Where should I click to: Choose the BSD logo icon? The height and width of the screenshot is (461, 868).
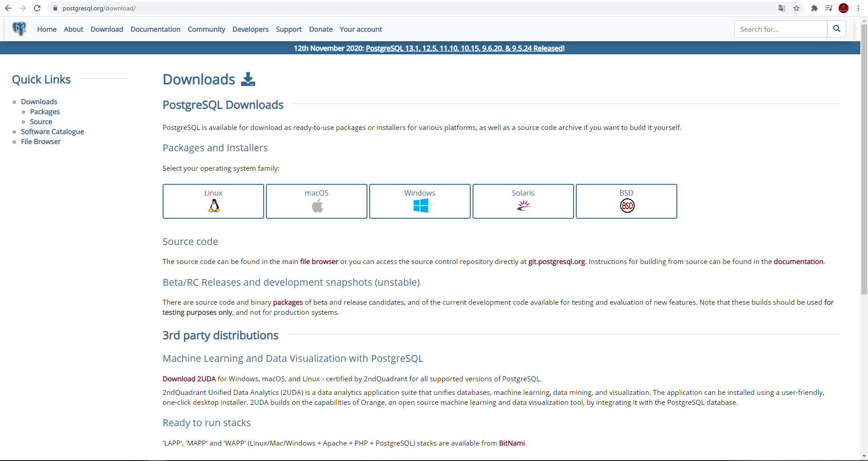point(627,206)
